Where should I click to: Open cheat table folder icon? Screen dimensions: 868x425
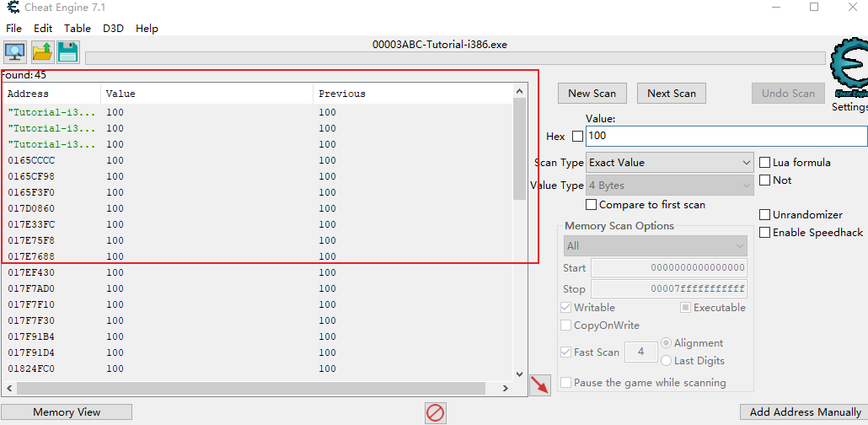pyautogui.click(x=42, y=52)
